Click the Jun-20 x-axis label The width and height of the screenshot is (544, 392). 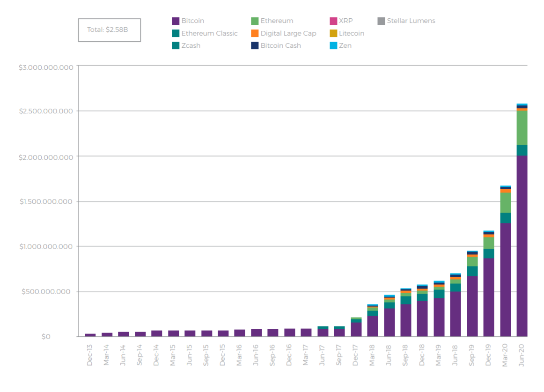pyautogui.click(x=522, y=355)
